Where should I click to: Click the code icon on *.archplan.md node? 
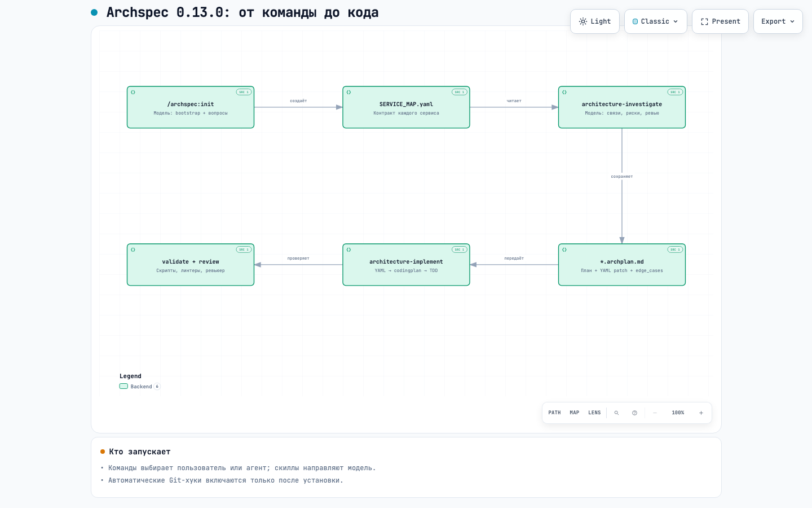tap(564, 249)
